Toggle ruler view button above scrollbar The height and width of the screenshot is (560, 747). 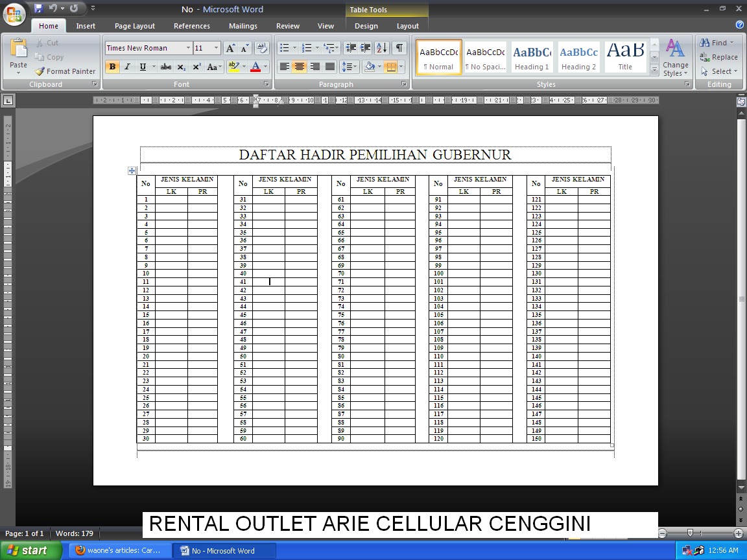(741, 101)
